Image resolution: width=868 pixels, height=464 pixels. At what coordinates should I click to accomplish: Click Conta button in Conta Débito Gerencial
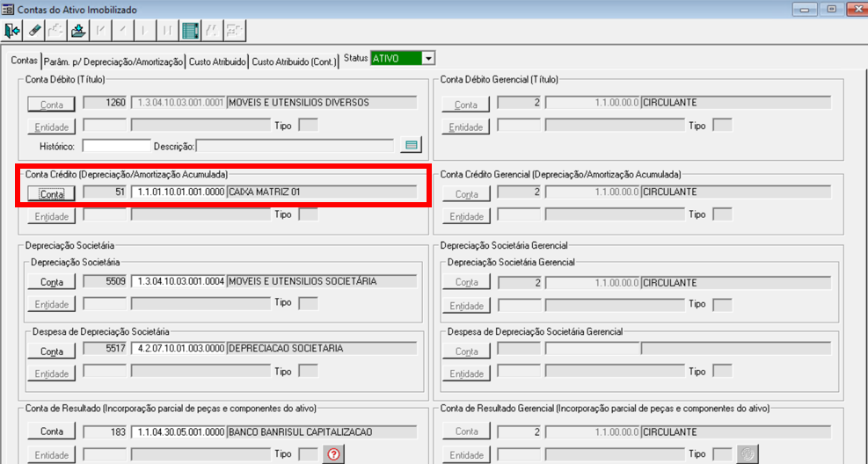(x=466, y=104)
